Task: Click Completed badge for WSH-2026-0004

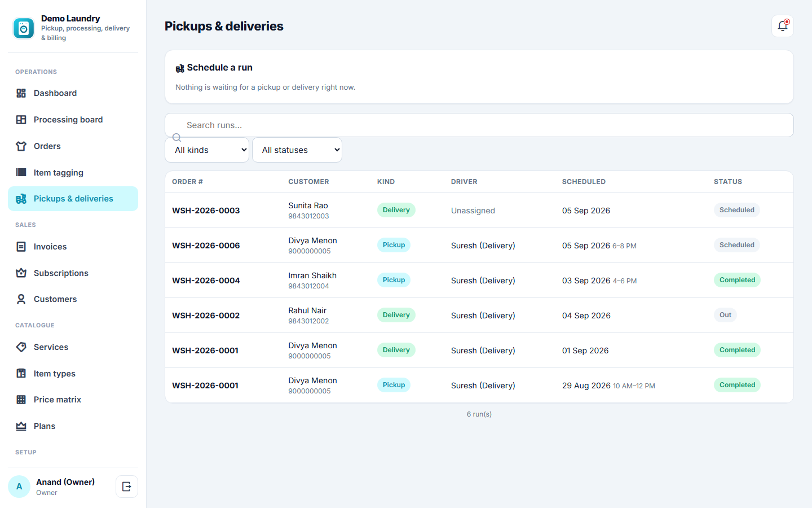Action: click(x=737, y=280)
